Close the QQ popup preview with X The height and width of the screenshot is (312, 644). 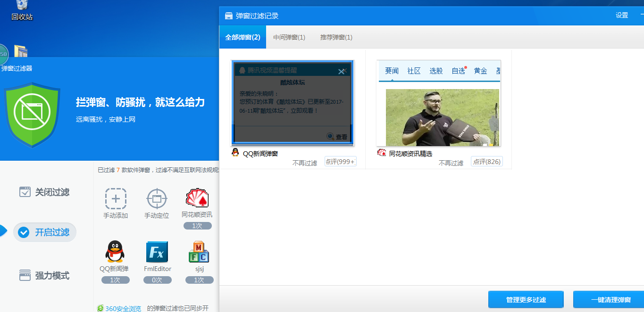pos(341,72)
